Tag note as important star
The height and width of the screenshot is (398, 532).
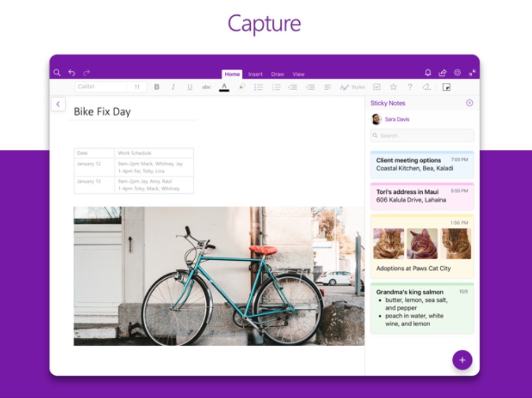(x=393, y=87)
